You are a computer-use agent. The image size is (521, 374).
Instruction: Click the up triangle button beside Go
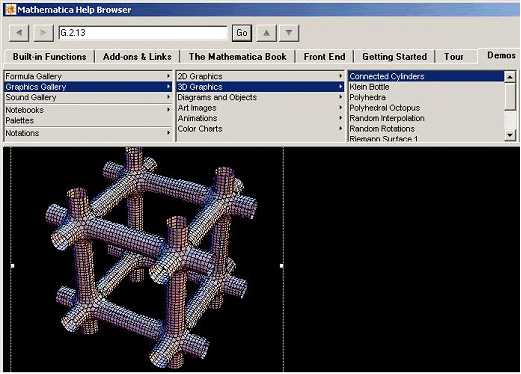pyautogui.click(x=266, y=33)
